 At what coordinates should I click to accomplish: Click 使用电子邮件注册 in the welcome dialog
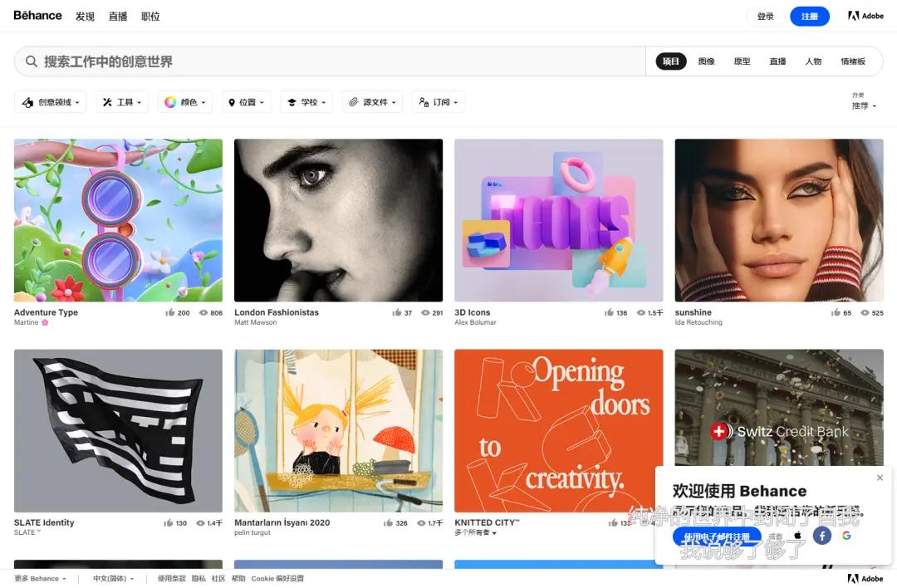[719, 536]
